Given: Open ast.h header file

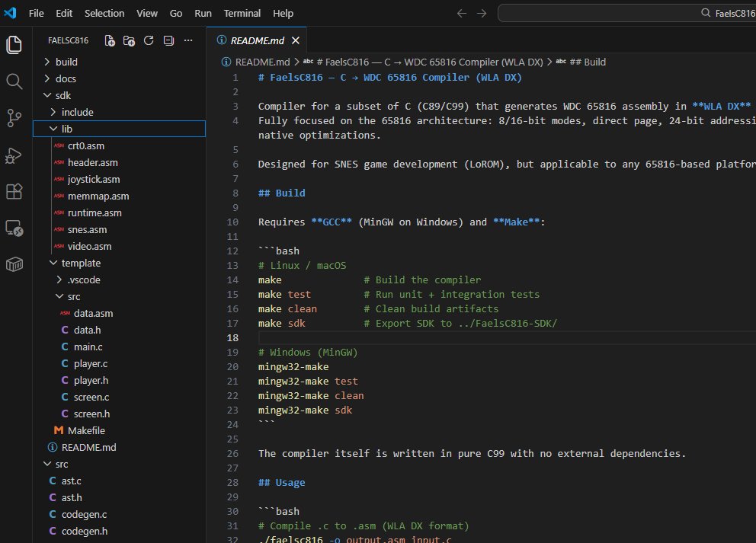Looking at the screenshot, I should tap(72, 498).
